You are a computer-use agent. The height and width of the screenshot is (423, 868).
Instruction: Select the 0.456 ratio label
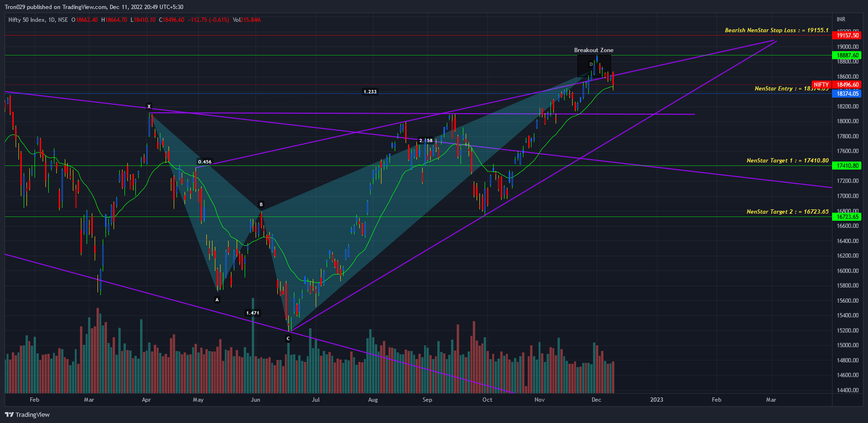(205, 162)
